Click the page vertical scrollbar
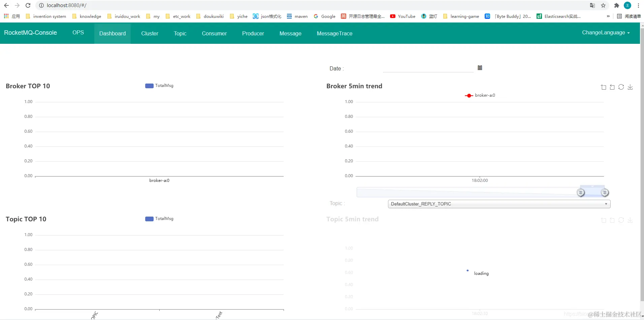The height and width of the screenshot is (320, 644). pyautogui.click(x=642, y=165)
